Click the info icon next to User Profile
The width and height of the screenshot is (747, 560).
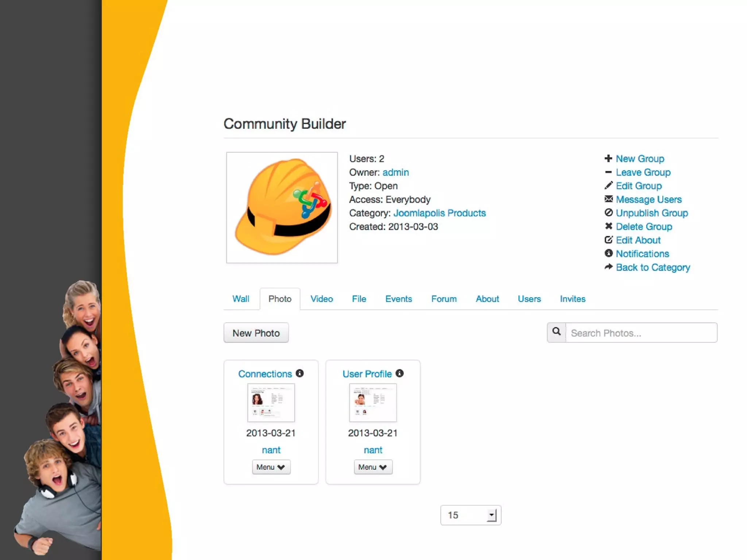(400, 373)
